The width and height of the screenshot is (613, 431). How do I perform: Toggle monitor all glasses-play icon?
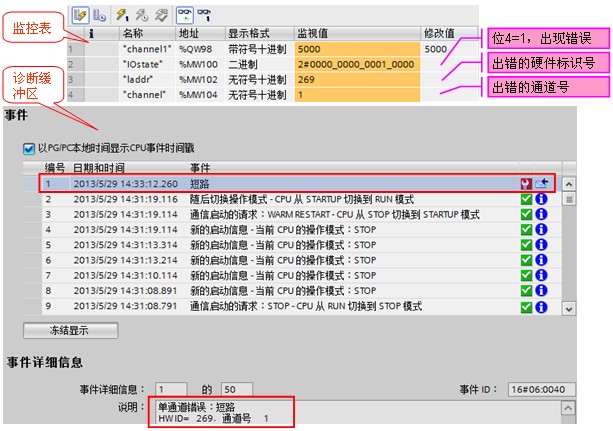(x=185, y=16)
